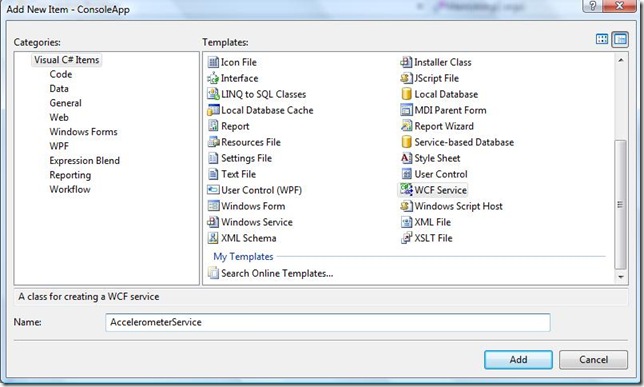Select the Windows Script Host label

[x=458, y=206]
